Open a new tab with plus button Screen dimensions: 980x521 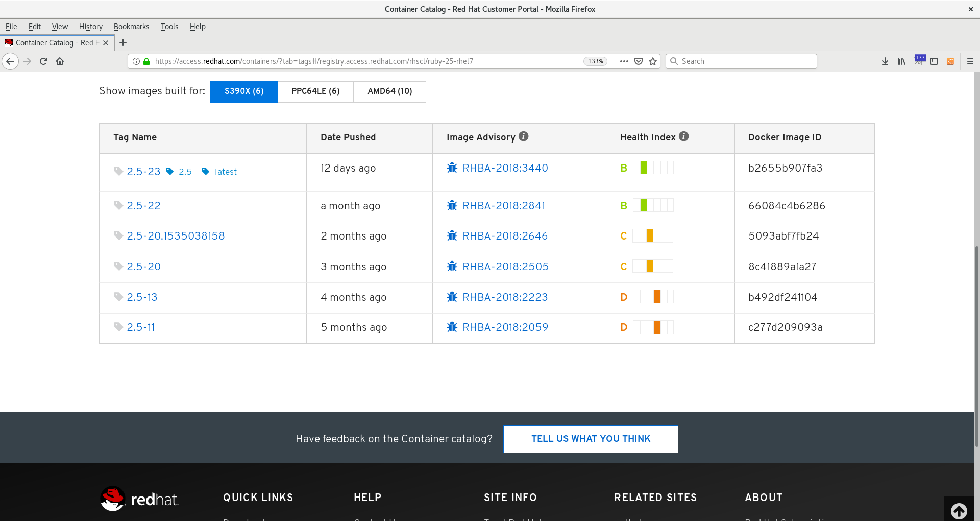(x=123, y=43)
